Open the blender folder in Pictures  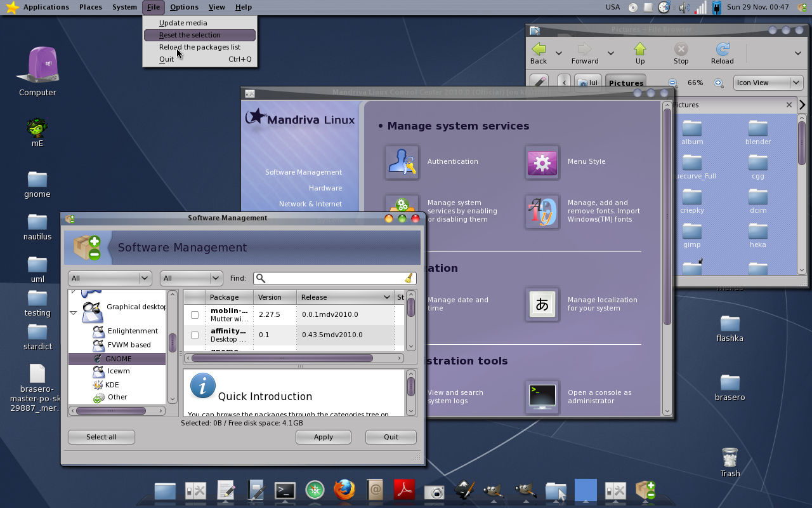(758, 132)
